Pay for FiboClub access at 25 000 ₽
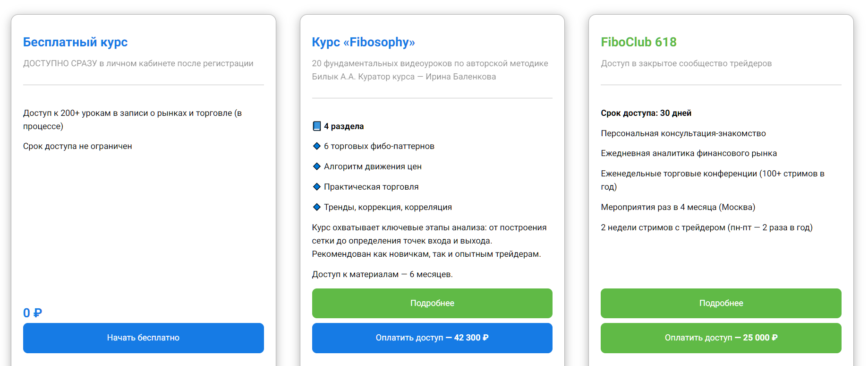Screen dimensions: 868x366 pyautogui.click(x=721, y=338)
